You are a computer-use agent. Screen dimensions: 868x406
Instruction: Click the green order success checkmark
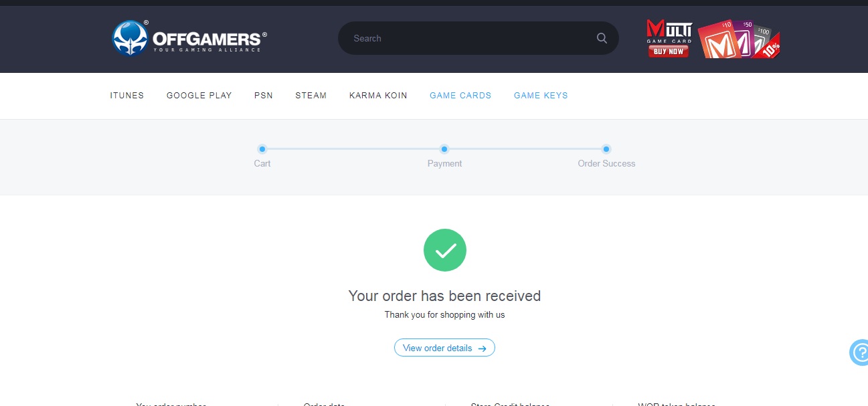444,249
